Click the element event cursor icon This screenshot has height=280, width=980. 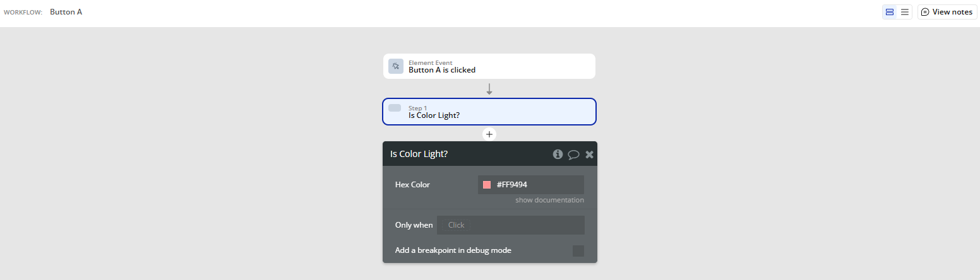tap(396, 66)
